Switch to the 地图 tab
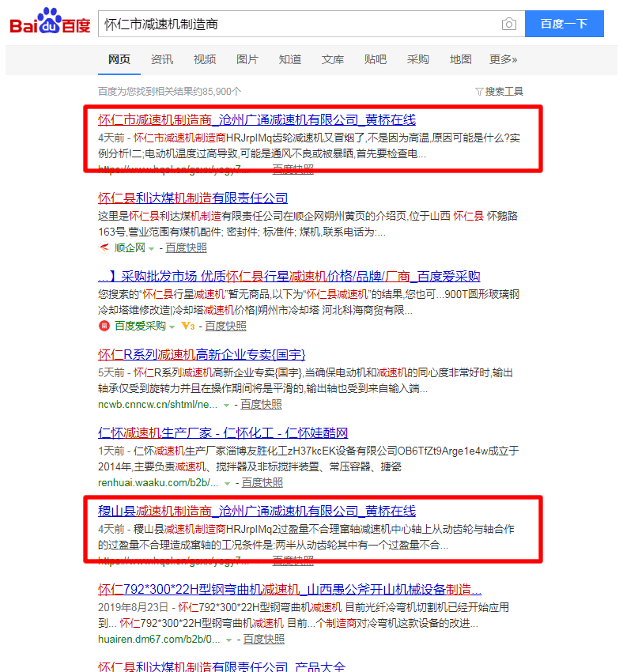The height and width of the screenshot is (672, 623). point(461,59)
